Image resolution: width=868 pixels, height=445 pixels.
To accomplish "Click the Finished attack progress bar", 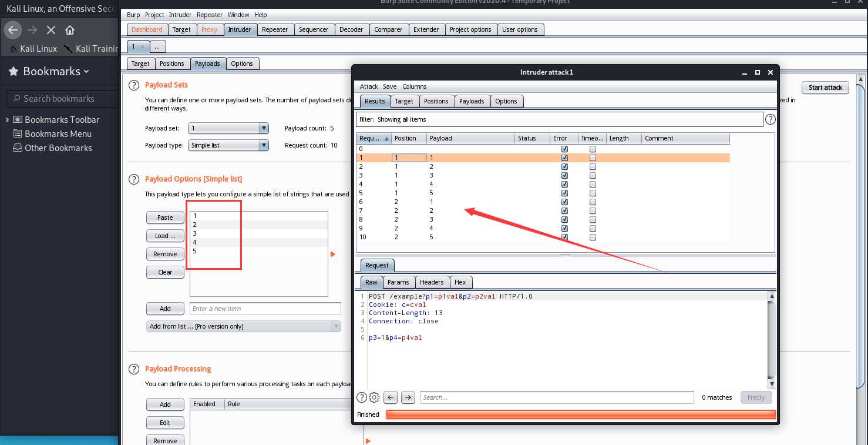I will click(x=581, y=414).
